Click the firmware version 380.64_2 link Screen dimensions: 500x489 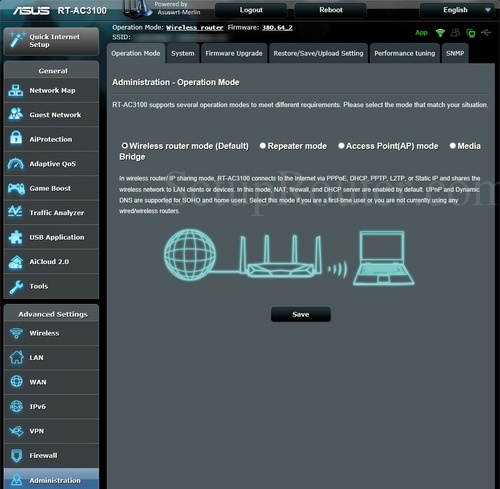[277, 28]
